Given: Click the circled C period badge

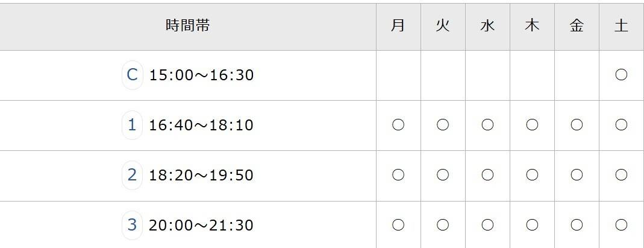Looking at the screenshot, I should (x=133, y=75).
